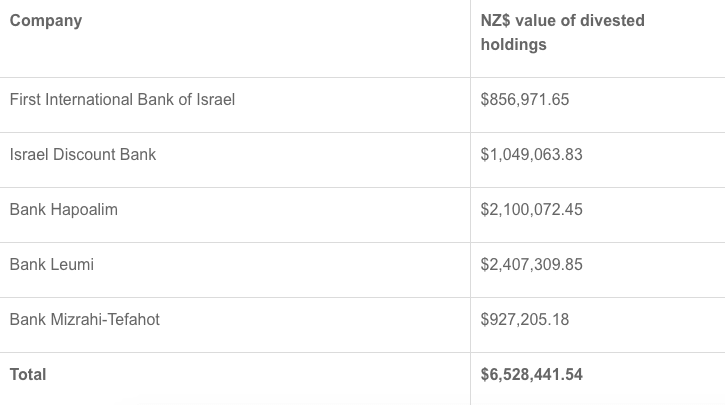Click the $2,407,309.85 amount

[x=531, y=265]
